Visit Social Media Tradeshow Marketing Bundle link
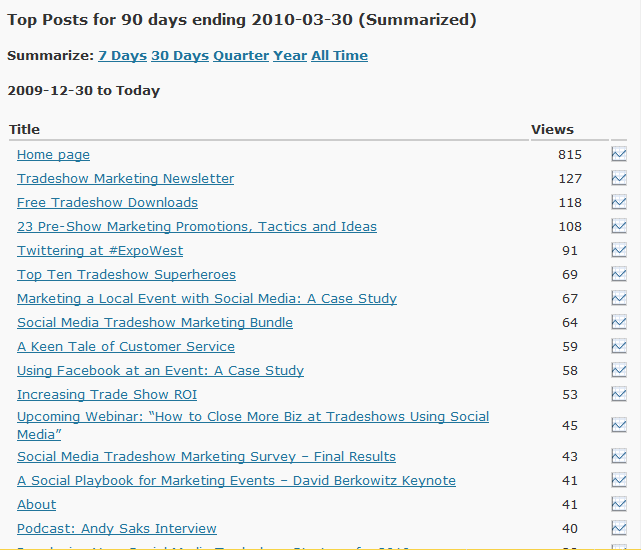The height and width of the screenshot is (550, 641). tap(155, 323)
